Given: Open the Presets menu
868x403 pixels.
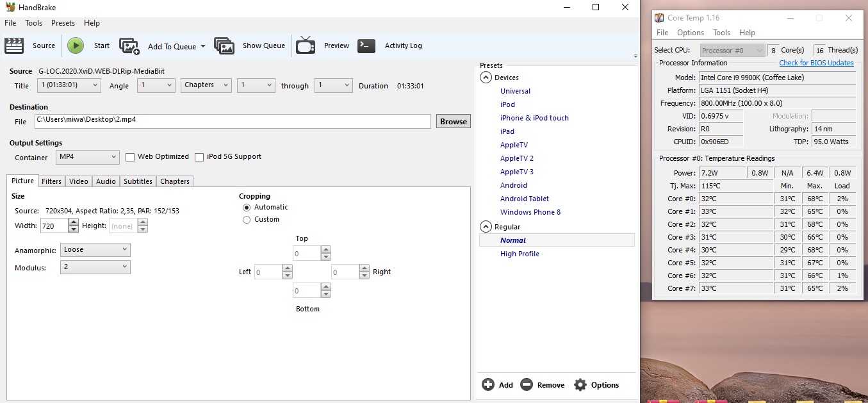Looking at the screenshot, I should tap(63, 23).
